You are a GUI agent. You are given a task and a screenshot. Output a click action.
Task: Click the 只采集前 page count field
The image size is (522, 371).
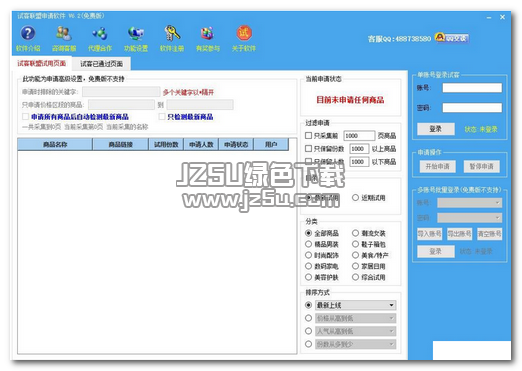359,136
